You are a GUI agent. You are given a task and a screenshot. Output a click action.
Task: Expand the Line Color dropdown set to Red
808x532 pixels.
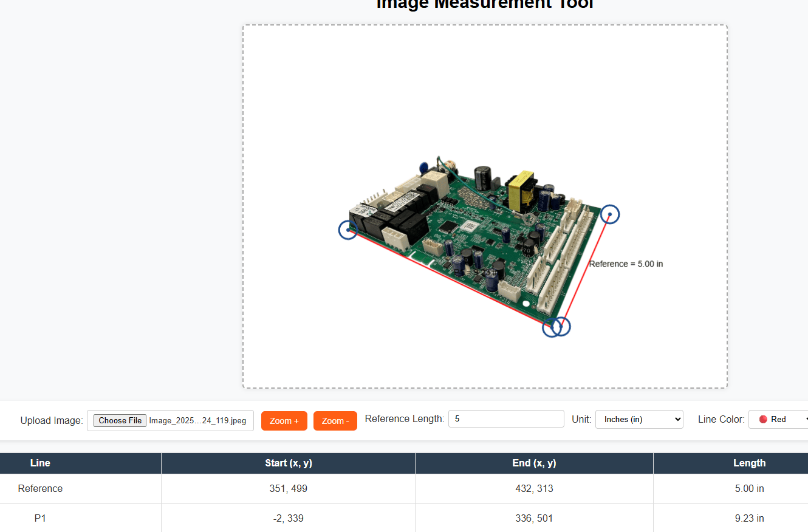(783, 419)
